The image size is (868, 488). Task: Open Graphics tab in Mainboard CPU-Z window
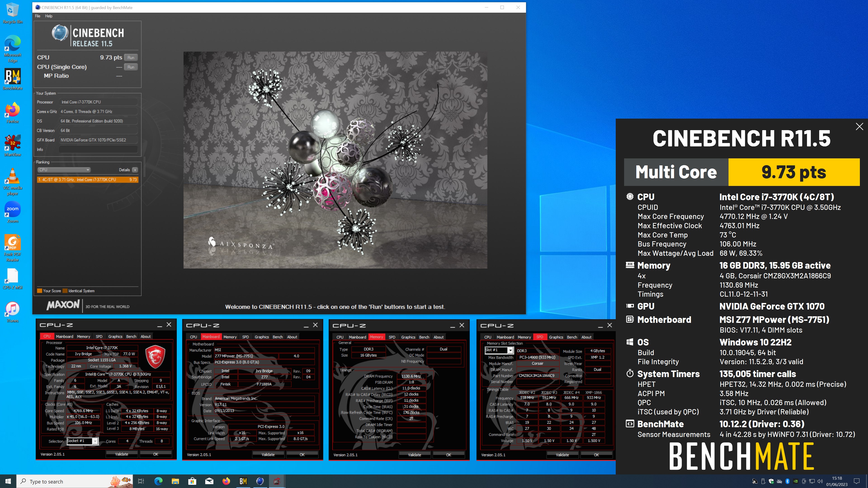click(262, 337)
